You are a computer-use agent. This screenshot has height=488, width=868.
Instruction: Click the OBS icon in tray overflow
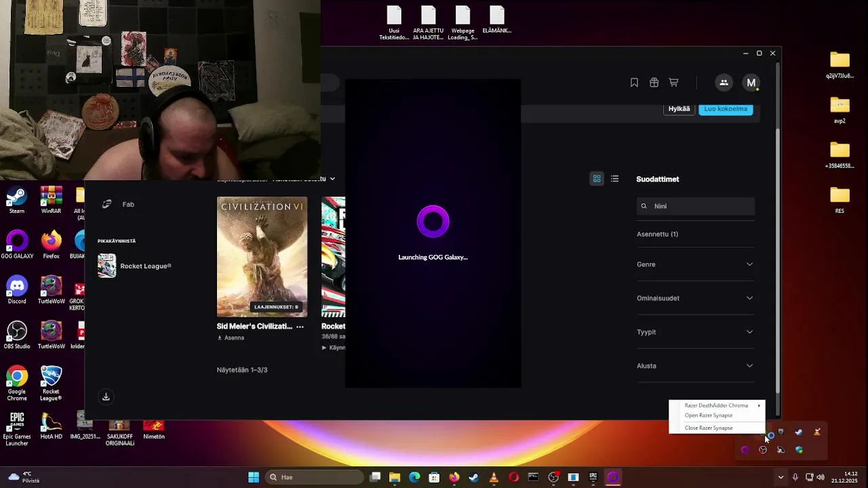point(762,449)
